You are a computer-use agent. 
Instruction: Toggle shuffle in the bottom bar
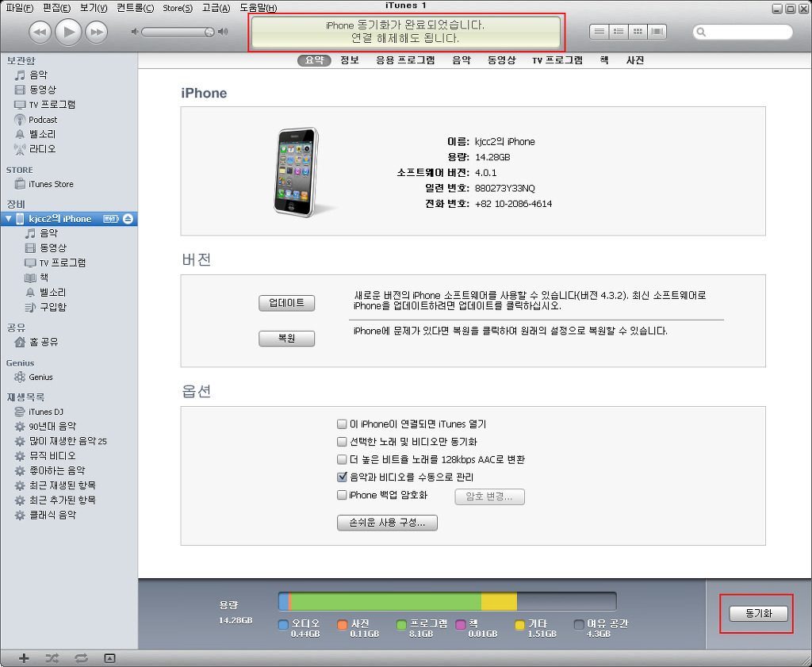pos(52,658)
